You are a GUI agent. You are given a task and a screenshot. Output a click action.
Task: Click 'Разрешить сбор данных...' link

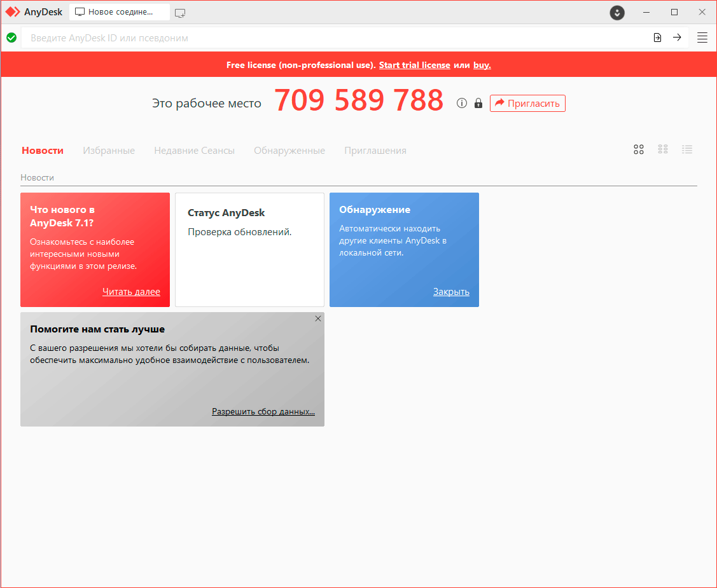coord(263,411)
